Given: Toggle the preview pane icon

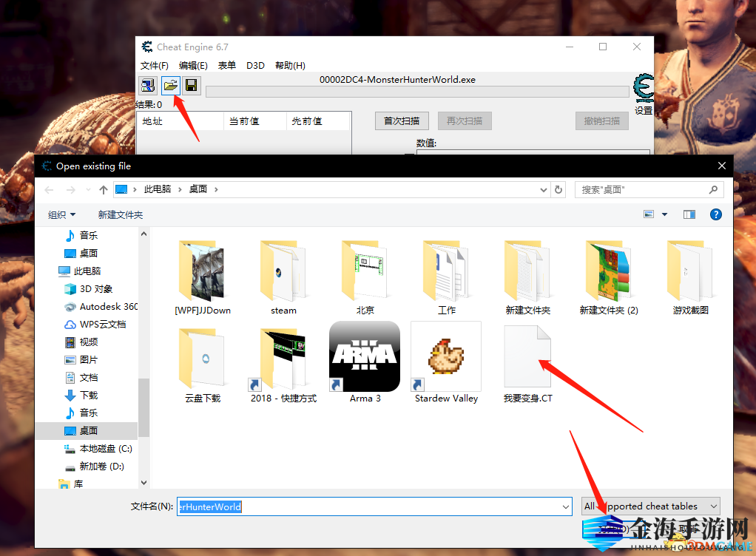Looking at the screenshot, I should (x=689, y=214).
